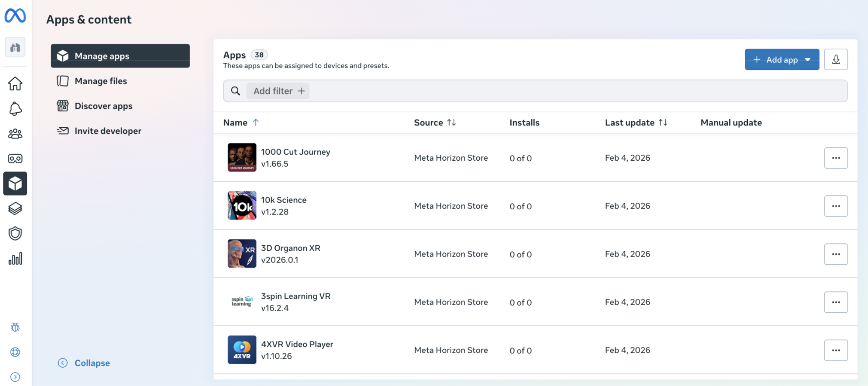This screenshot has width=868, height=386.
Task: Open the 4XVR Video Player app name
Action: (x=297, y=345)
